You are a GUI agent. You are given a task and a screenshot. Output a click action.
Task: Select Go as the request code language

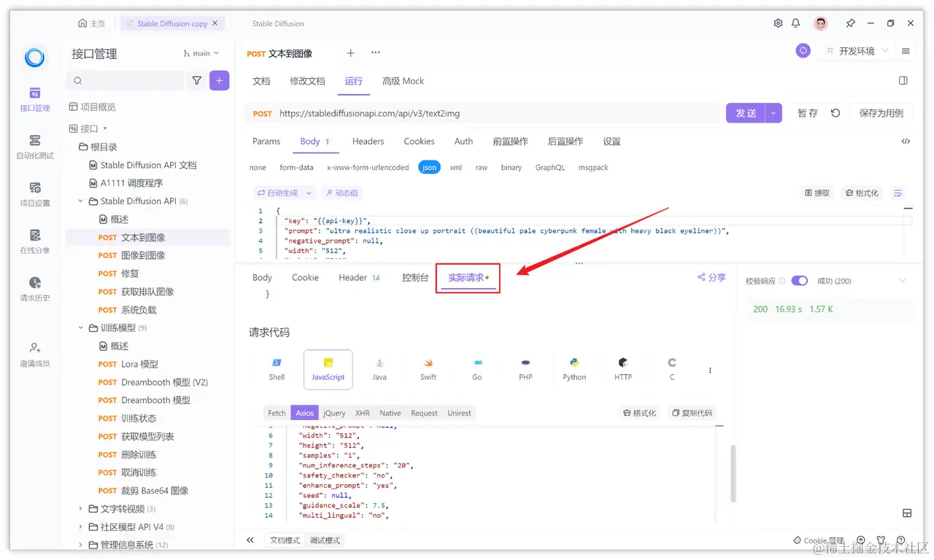(477, 369)
